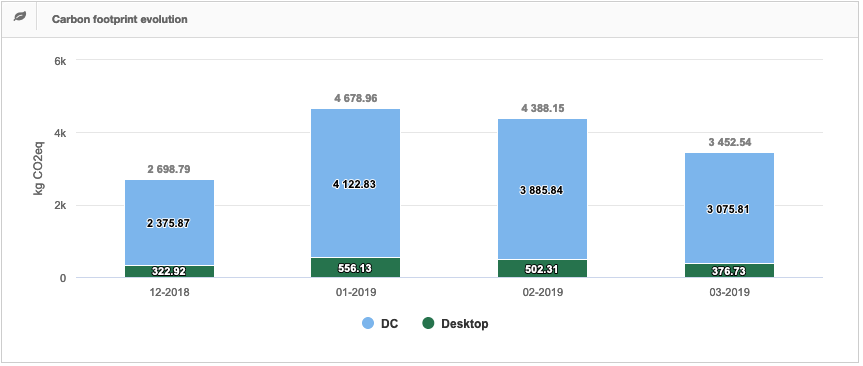Click the 01-2019 x-axis label
The height and width of the screenshot is (366, 863).
pos(356,293)
